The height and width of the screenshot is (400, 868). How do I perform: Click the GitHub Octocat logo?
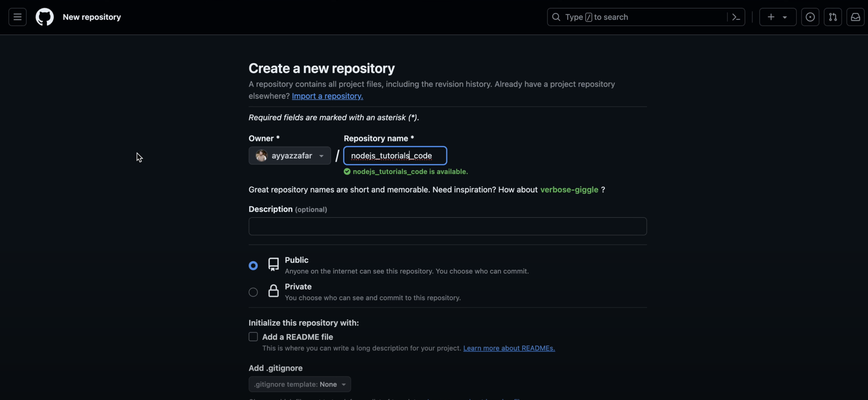pos(44,17)
